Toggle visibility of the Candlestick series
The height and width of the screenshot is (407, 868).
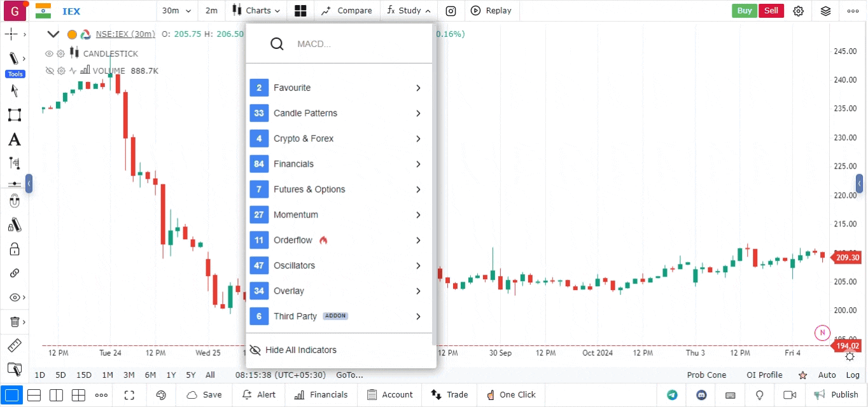tap(49, 54)
